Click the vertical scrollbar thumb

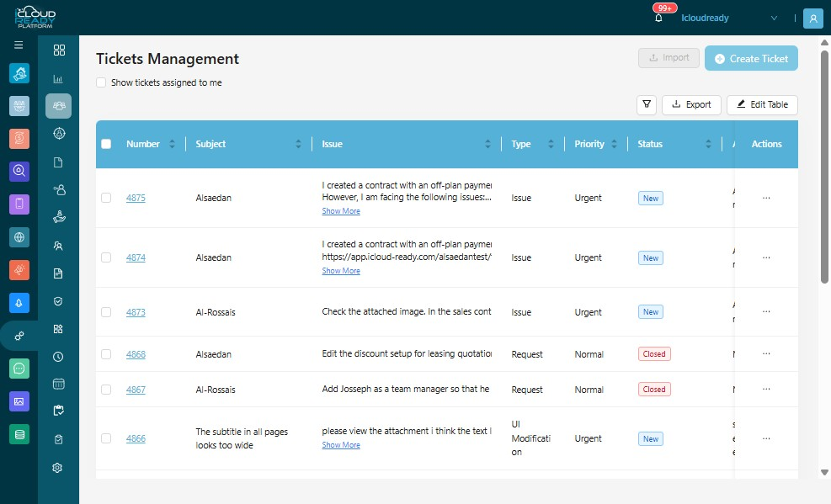(824, 167)
